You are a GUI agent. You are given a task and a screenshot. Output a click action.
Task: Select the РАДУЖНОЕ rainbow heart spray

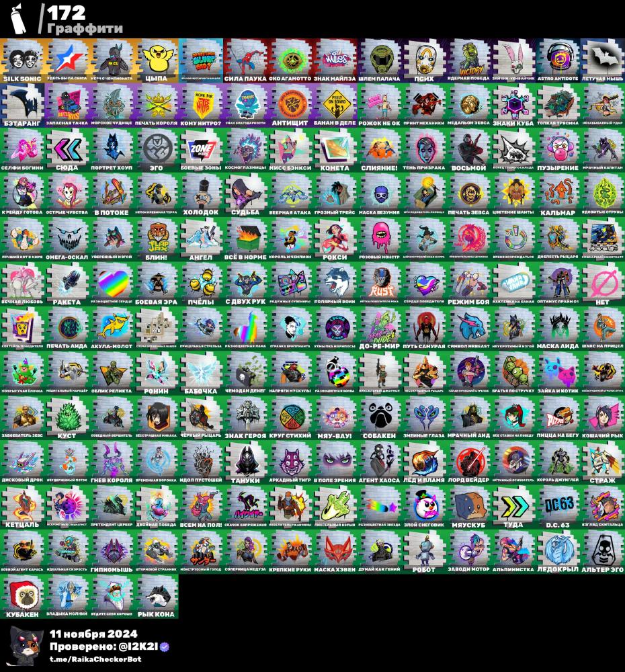pyautogui.click(x=112, y=282)
